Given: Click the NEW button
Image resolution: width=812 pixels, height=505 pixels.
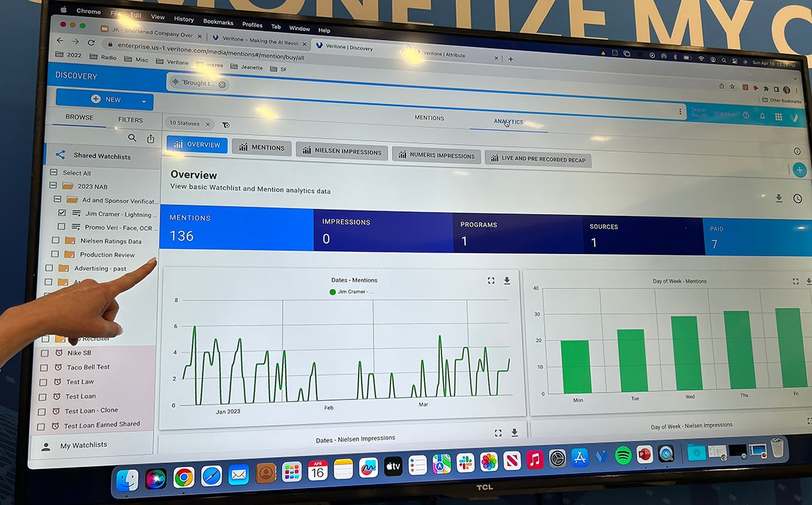Looking at the screenshot, I should 105,100.
